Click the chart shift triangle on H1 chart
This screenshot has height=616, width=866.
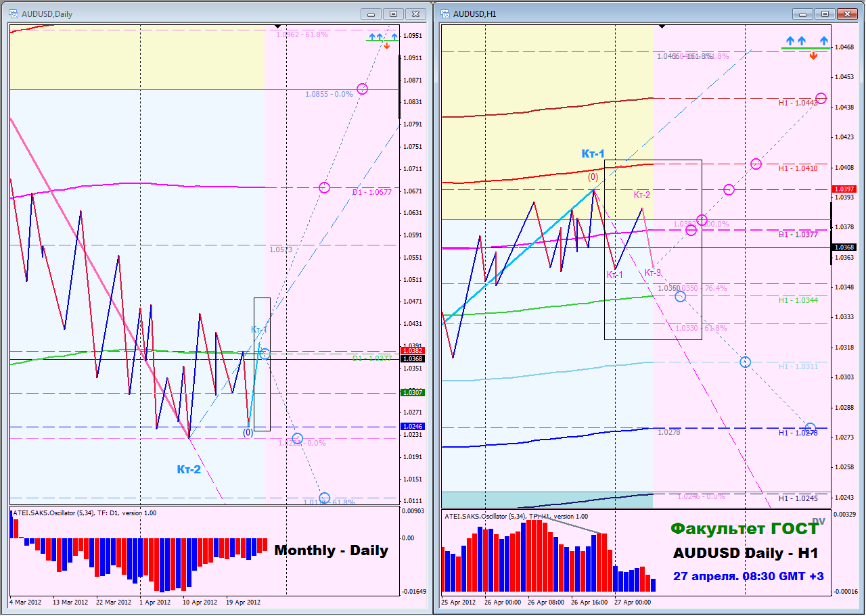tap(662, 26)
